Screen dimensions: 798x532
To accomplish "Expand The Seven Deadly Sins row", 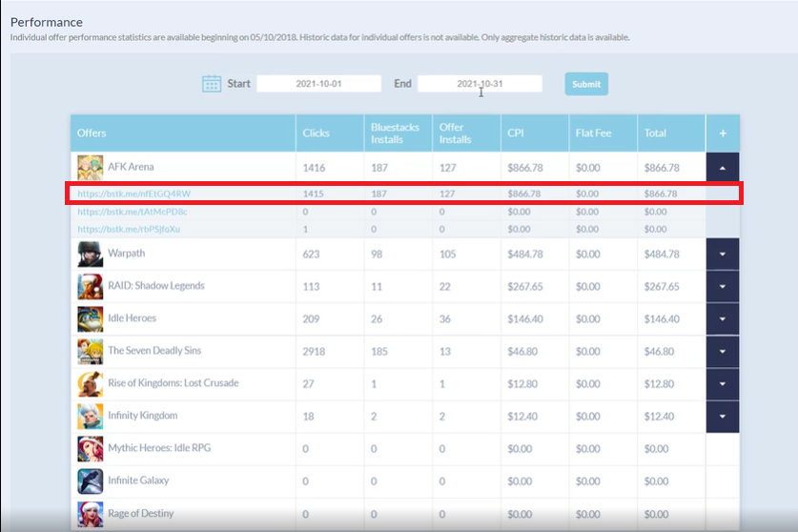I will pos(723,351).
